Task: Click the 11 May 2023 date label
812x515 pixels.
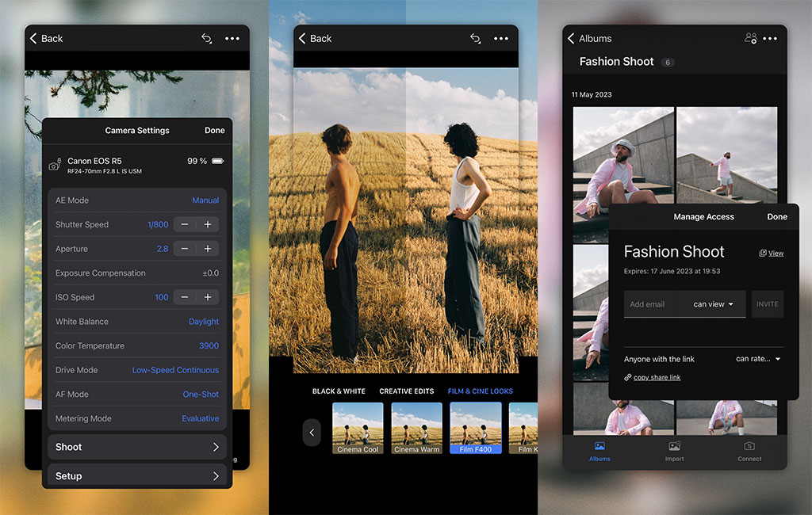Action: point(592,95)
